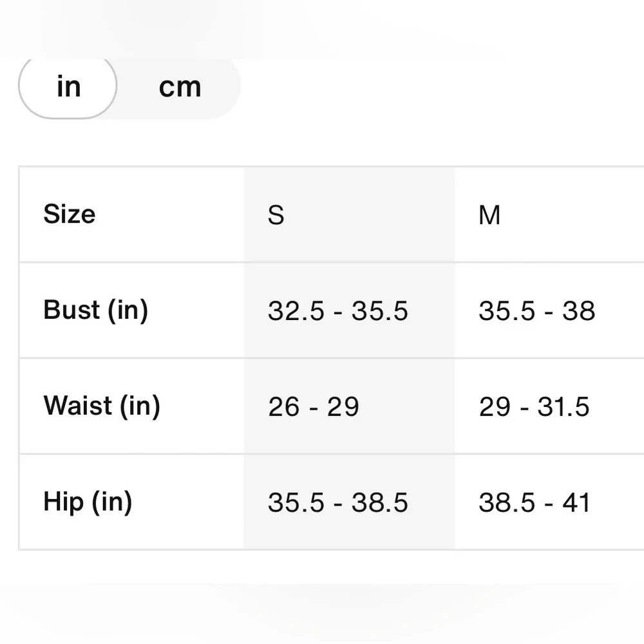
Task: Switch units to centimeters with the 'cm' toggle
Action: point(180,87)
